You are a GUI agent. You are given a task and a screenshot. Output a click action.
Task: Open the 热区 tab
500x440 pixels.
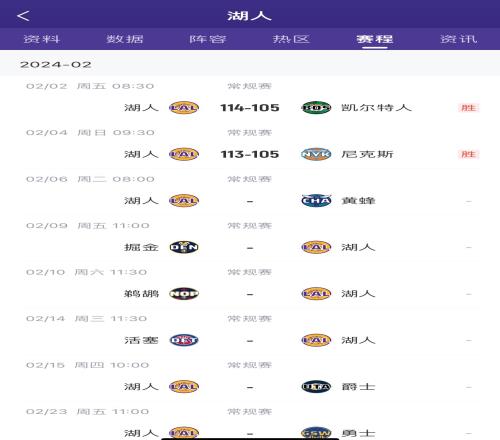click(291, 39)
